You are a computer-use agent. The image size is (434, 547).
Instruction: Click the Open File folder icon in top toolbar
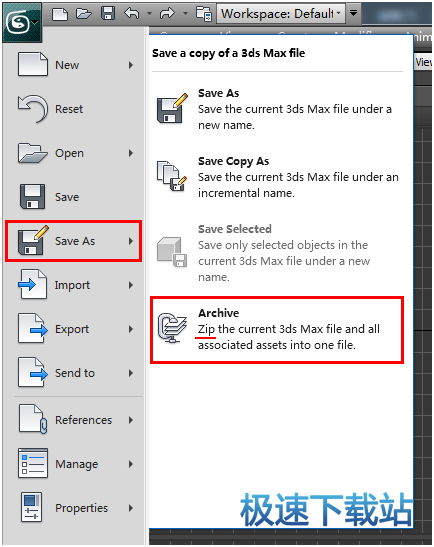(84, 14)
